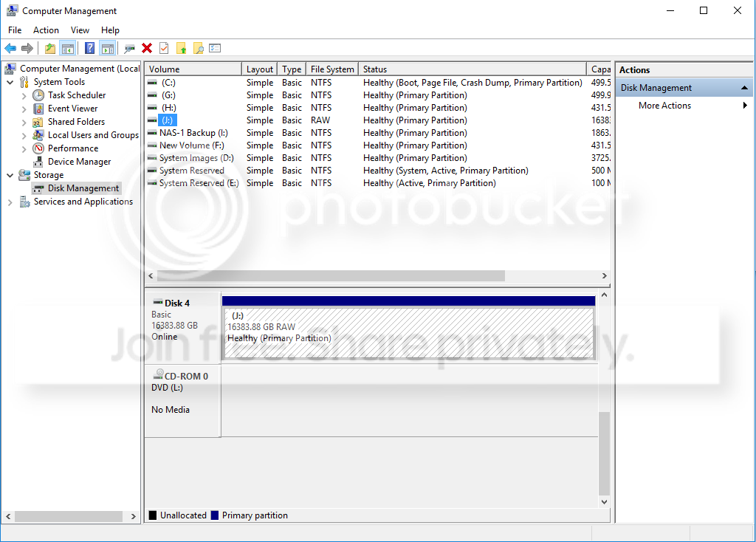Open the Action menu

pos(46,30)
